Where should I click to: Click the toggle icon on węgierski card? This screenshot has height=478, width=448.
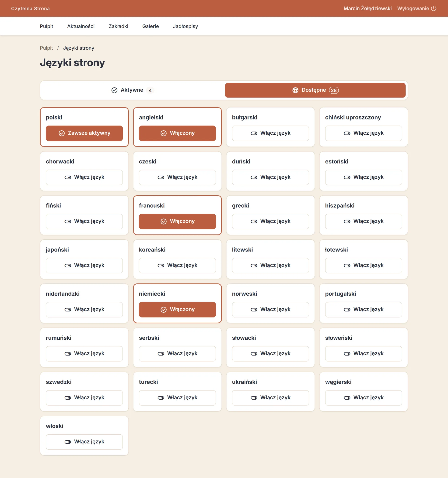click(347, 398)
